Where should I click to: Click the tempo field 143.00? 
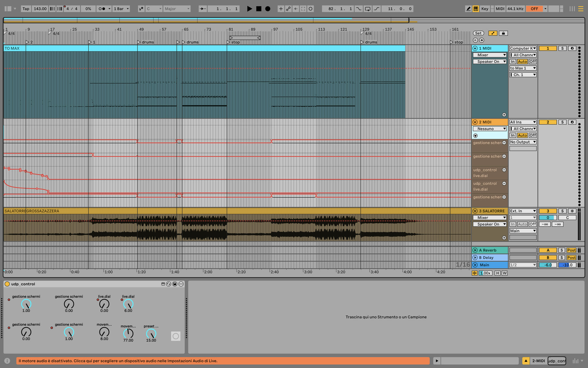40,9
